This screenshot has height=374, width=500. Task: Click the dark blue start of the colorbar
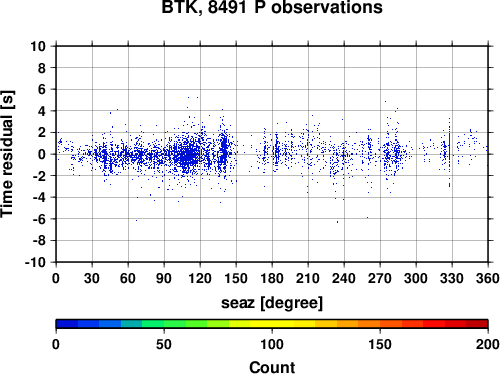tap(67, 324)
